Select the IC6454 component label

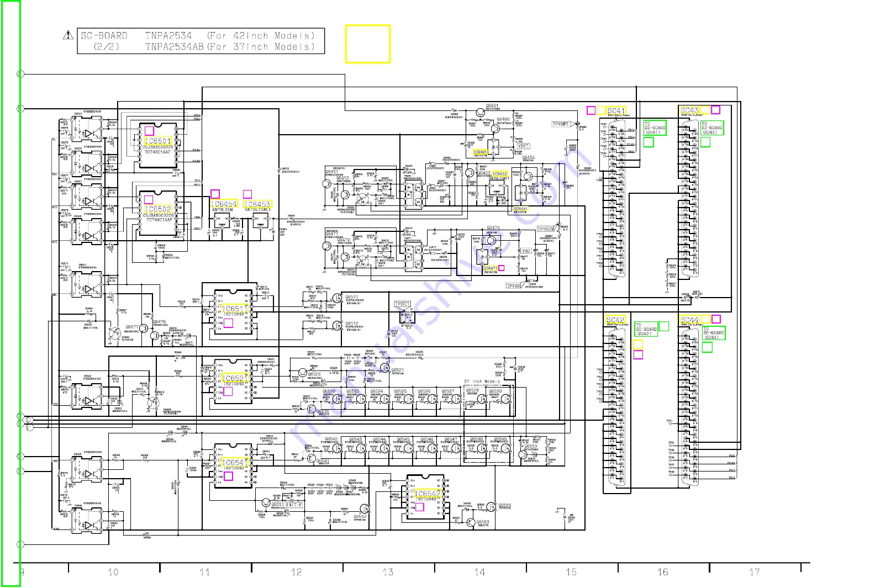click(224, 204)
